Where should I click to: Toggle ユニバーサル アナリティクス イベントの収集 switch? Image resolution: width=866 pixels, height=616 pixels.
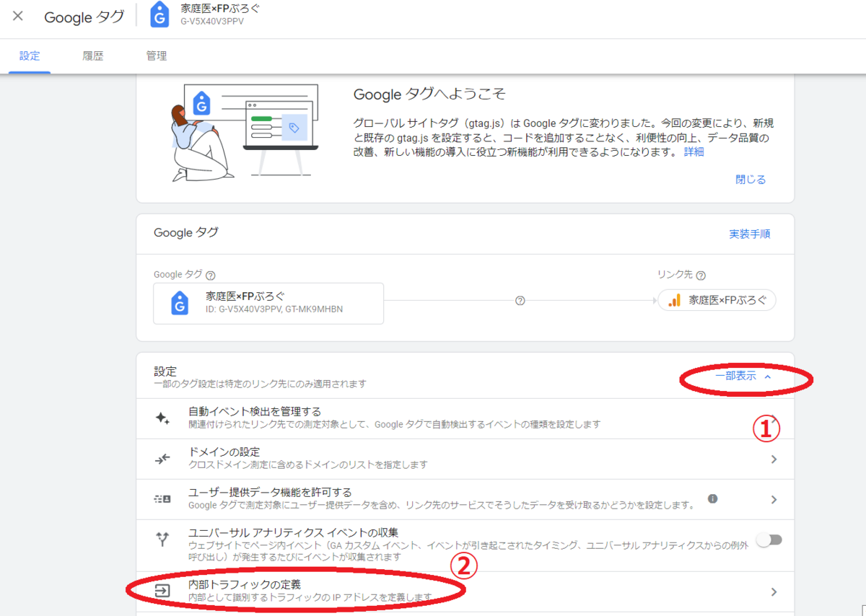tap(769, 540)
